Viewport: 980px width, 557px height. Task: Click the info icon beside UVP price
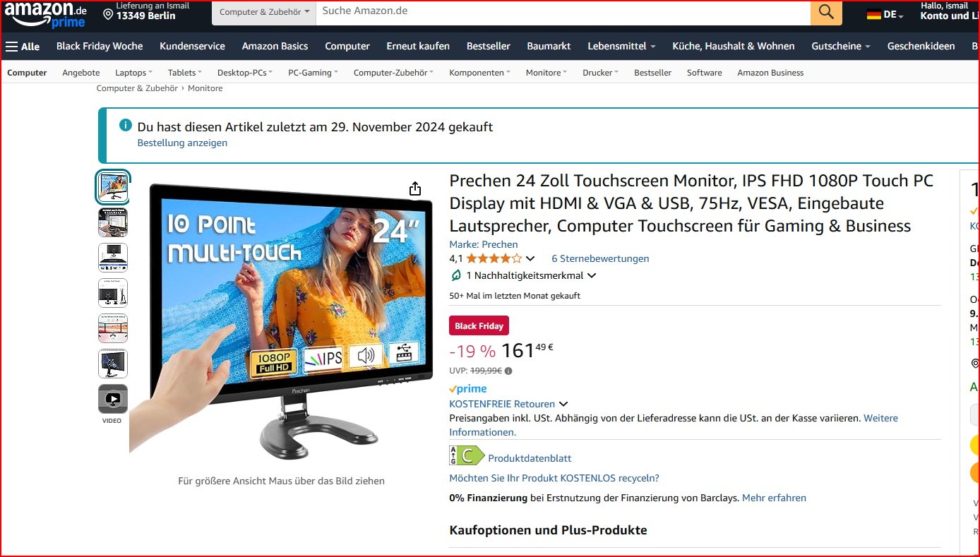(x=508, y=371)
